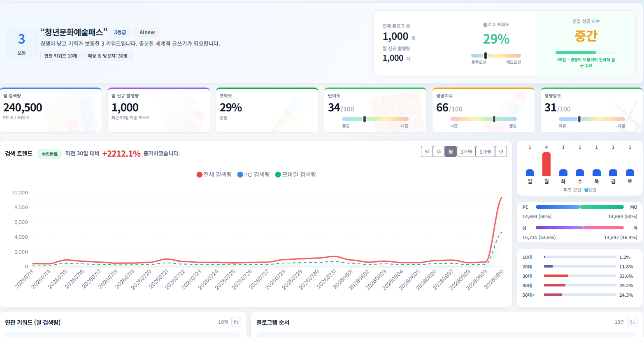Open the 월 검색량 240,500 card

click(51, 110)
